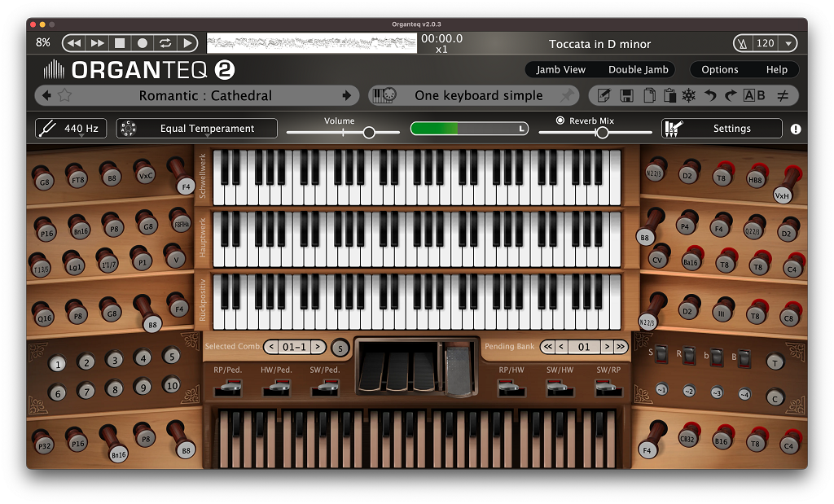Switch to Jamb View
The width and height of the screenshot is (834, 504).
click(x=560, y=70)
